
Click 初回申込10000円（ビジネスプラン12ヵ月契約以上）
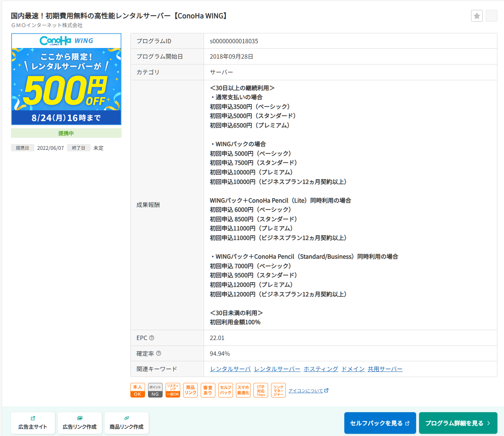[278, 182]
